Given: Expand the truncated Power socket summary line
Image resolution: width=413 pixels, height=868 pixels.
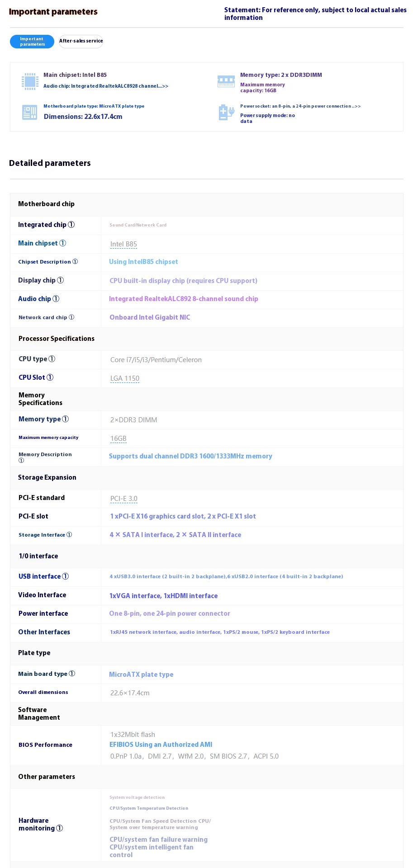Looking at the screenshot, I should [300, 106].
